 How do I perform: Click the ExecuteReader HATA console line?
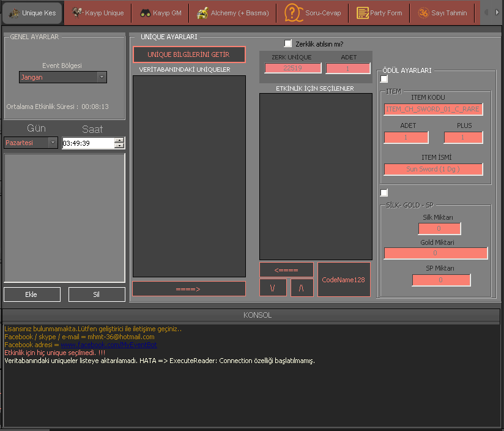(x=160, y=361)
